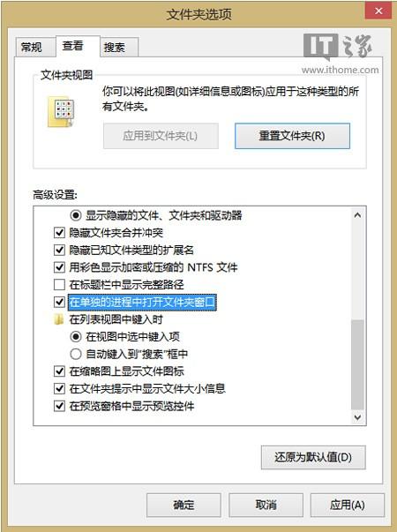Switch to the 常规 tab
This screenshot has height=532, width=397.
[32, 47]
